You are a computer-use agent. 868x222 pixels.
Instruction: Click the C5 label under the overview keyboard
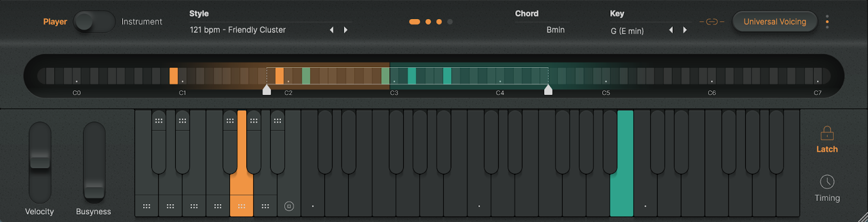pyautogui.click(x=606, y=93)
